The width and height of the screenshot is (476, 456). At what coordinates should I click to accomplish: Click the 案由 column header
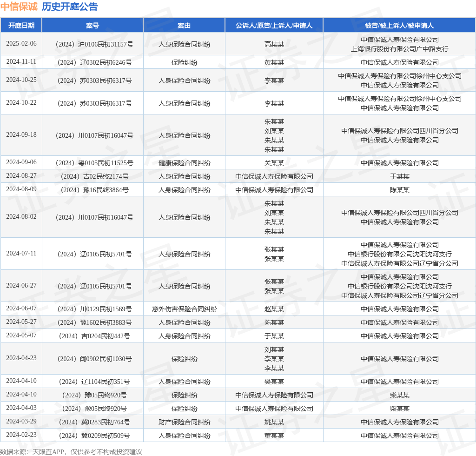pos(184,26)
